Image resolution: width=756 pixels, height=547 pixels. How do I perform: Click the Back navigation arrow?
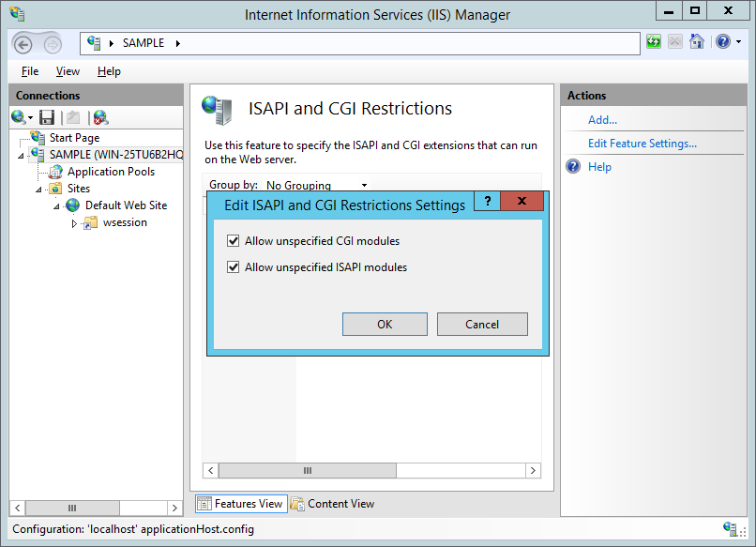[23, 44]
